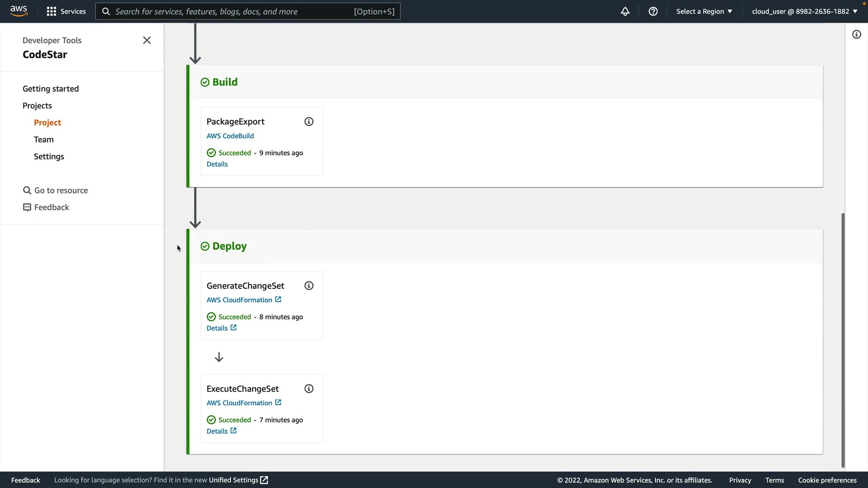Open the Team page in sidebar
The width and height of the screenshot is (868, 488).
click(44, 140)
